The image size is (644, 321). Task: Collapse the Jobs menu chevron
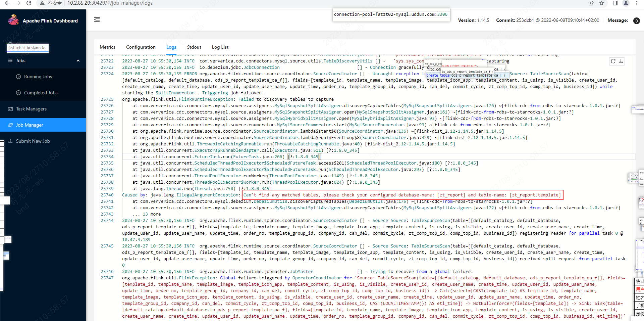tap(78, 61)
